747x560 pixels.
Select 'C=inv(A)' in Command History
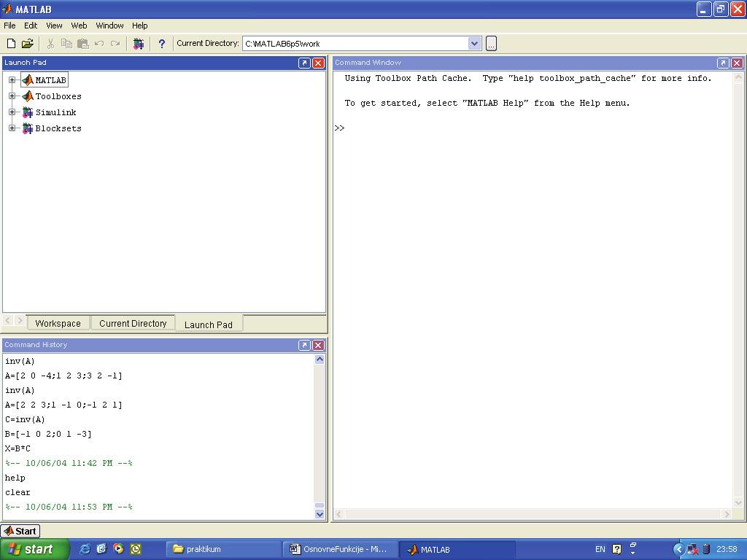point(25,419)
